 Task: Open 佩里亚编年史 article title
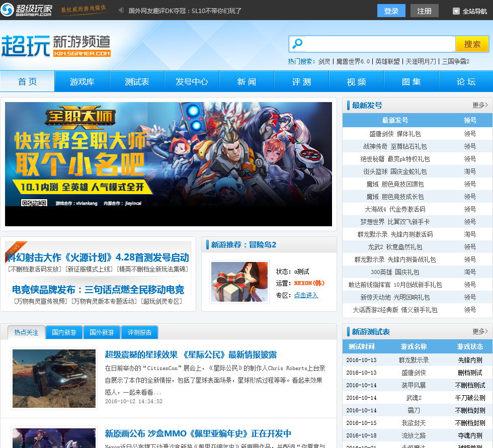198,433
